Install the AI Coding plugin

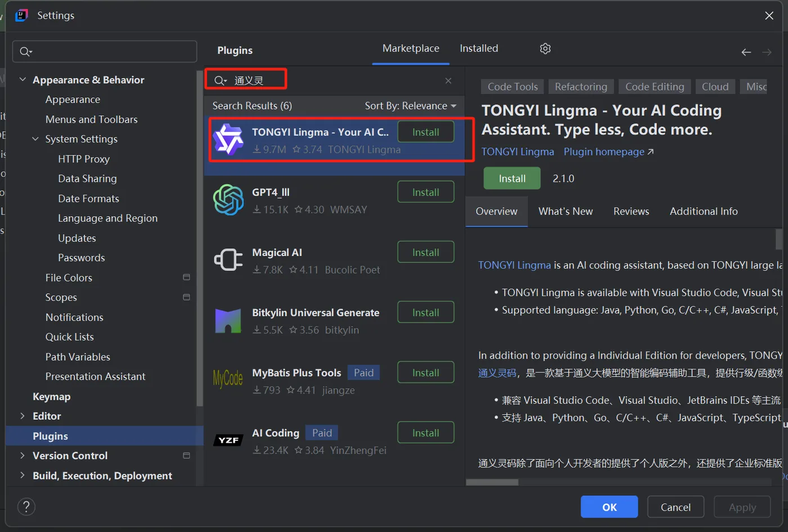pyautogui.click(x=426, y=433)
